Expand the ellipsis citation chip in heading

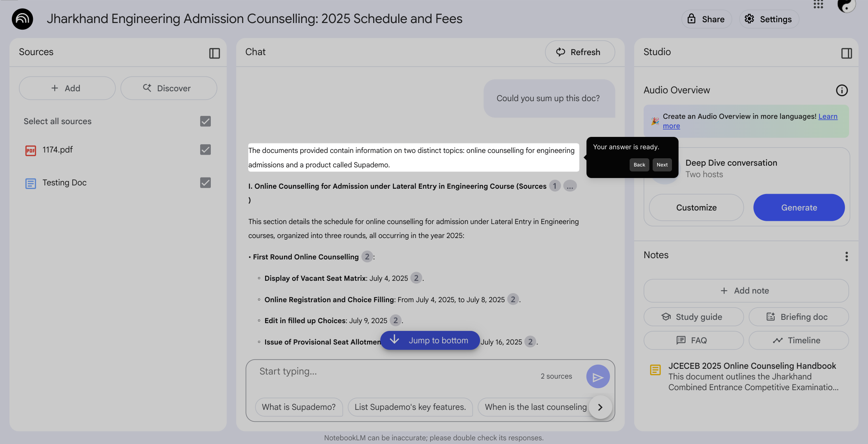570,186
